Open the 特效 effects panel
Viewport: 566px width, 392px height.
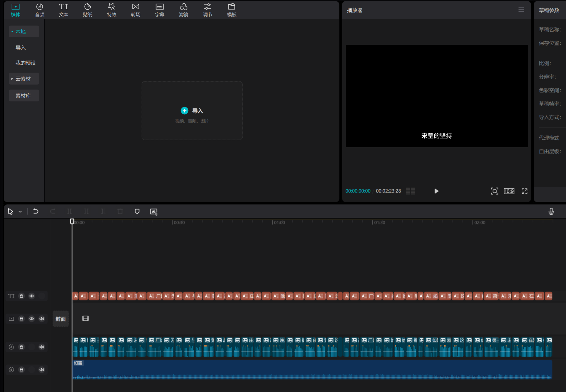coord(111,10)
